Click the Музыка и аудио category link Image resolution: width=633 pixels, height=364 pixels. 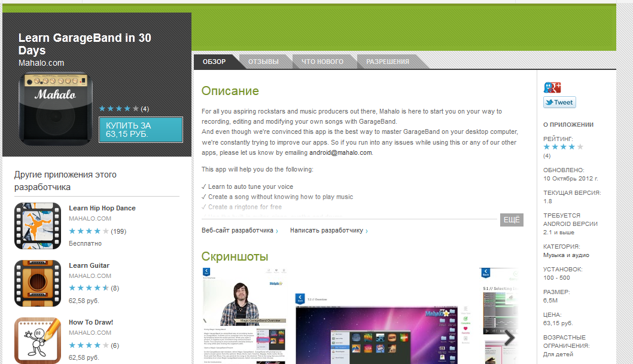(566, 255)
